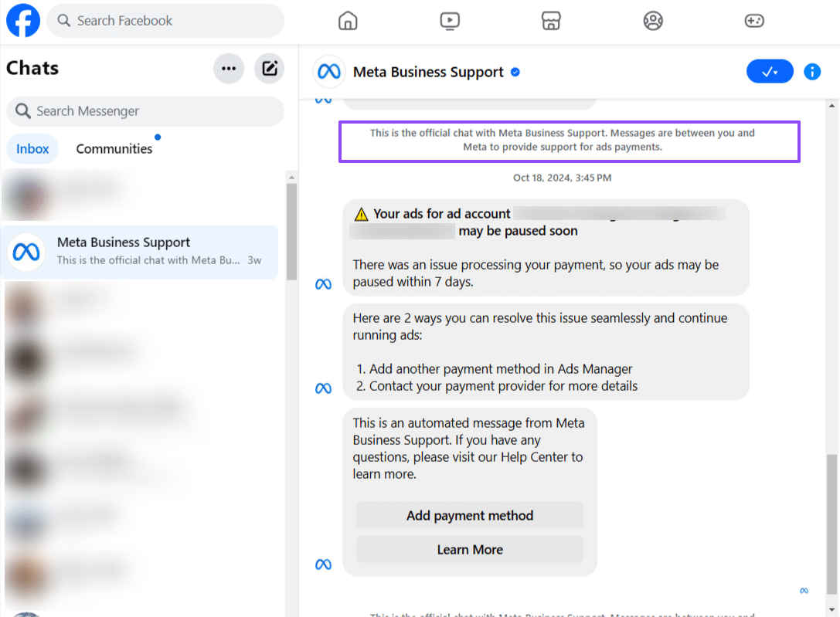This screenshot has height=617, width=840.
Task: Click the '3w' time label on Meta chat row
Action: pos(254,260)
